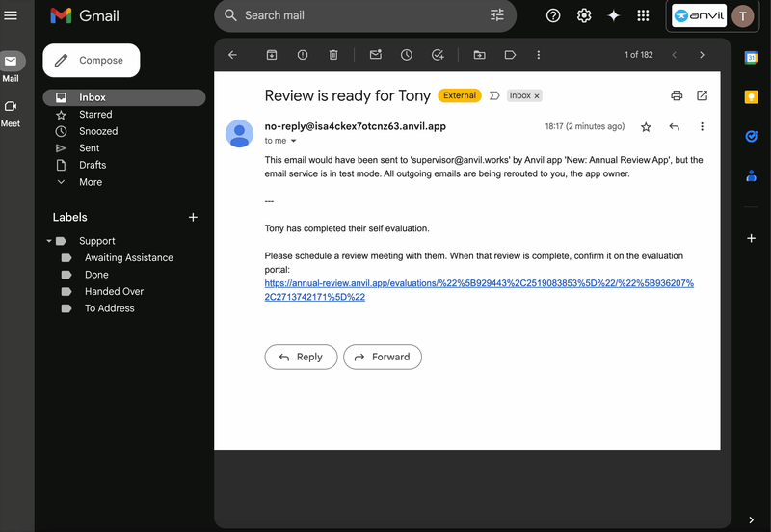The image size is (771, 532).
Task: Go to the Drafts folder
Action: point(93,165)
